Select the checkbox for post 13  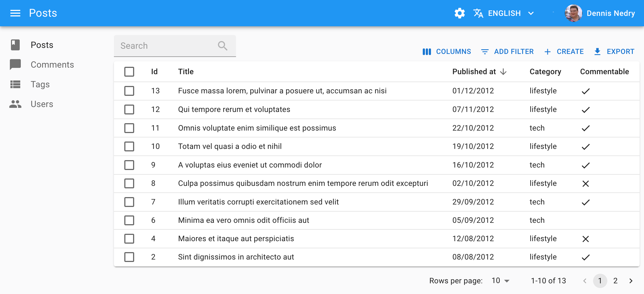click(x=129, y=91)
